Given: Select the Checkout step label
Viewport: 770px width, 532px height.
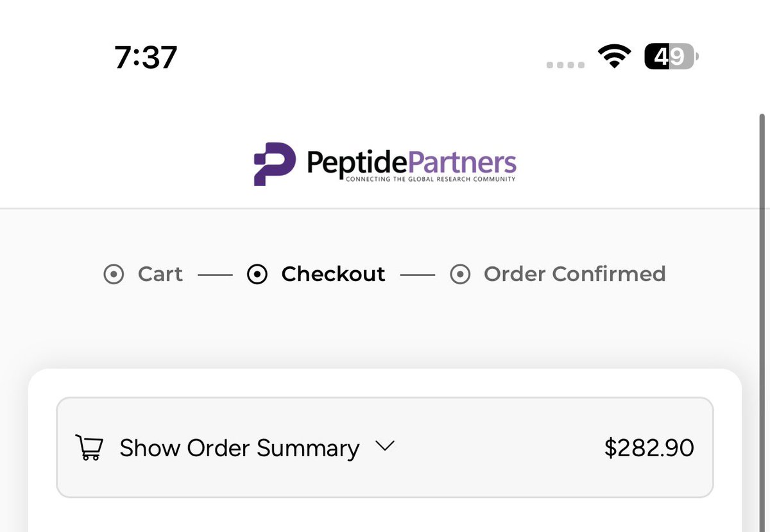Looking at the screenshot, I should [333, 274].
